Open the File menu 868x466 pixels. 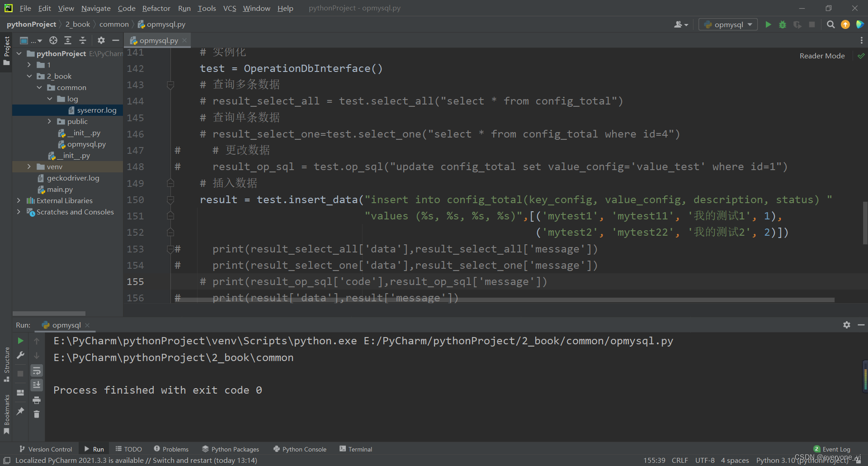click(x=25, y=8)
